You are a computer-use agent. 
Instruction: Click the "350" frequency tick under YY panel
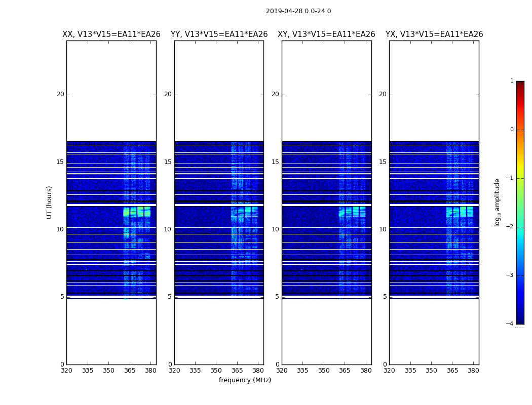click(x=216, y=371)
